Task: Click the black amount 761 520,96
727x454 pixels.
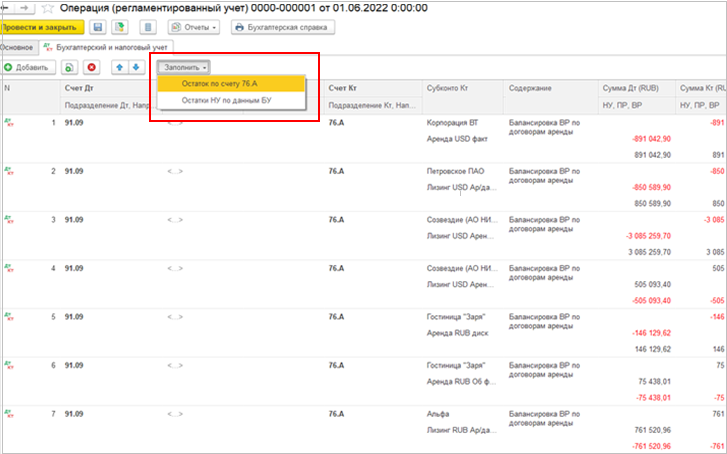Action: pos(652,430)
